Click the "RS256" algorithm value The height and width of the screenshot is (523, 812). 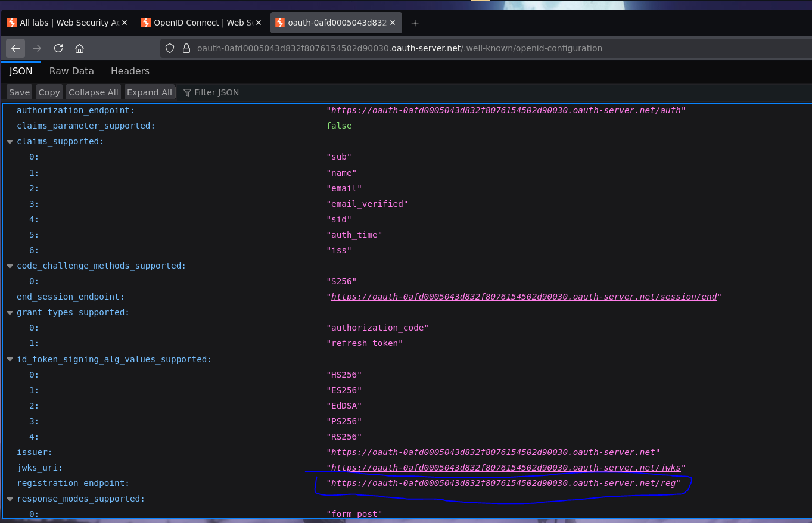coord(344,437)
